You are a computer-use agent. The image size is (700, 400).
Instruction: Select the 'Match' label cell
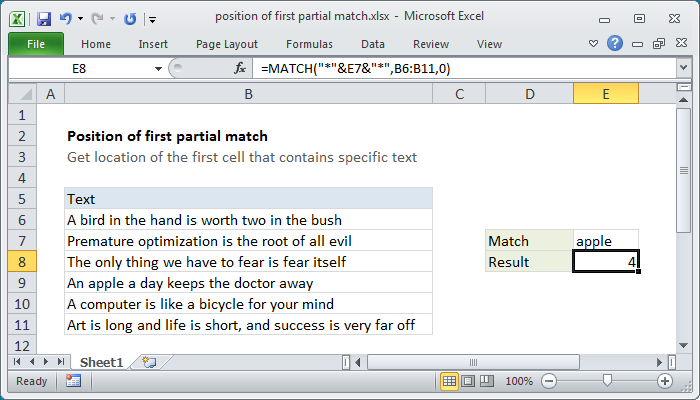pyautogui.click(x=529, y=241)
